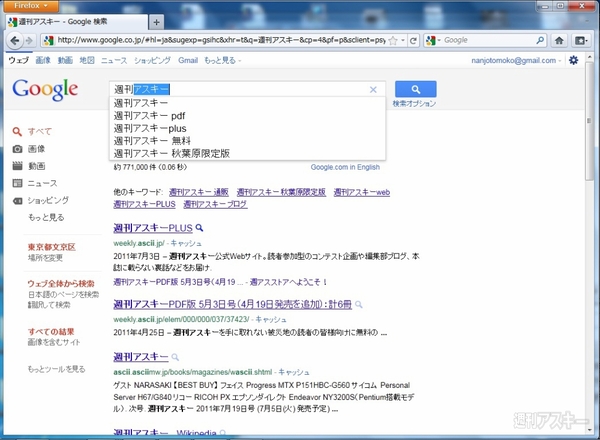Viewport: 600px width, 440px height.
Task: Click related keyword 週刊アスキーPLUS
Action: click(144, 204)
